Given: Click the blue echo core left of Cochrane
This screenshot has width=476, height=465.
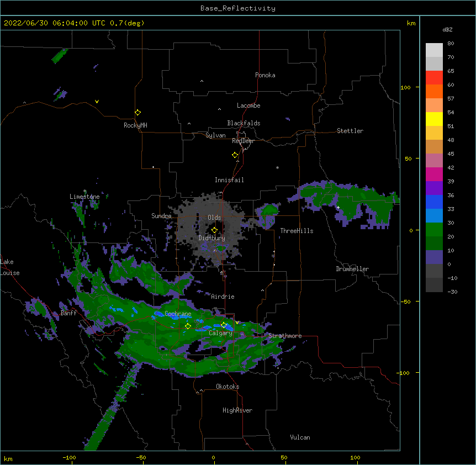Looking at the screenshot, I should click(x=159, y=314).
